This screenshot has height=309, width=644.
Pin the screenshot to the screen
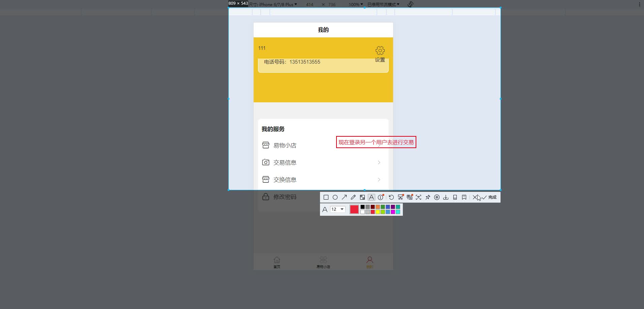(x=428, y=197)
